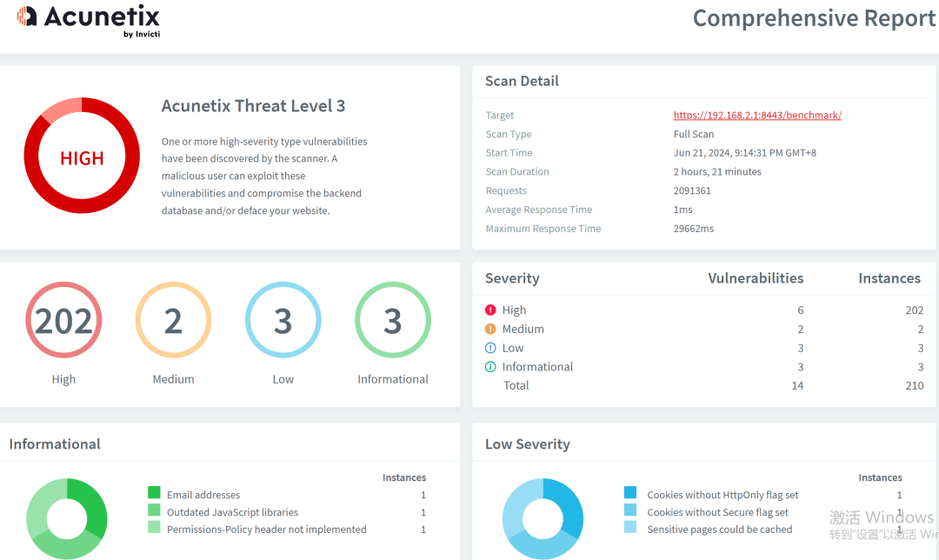Click the 'Outdated JavaScript libraries' row text
This screenshot has height=560, width=939.
point(232,512)
